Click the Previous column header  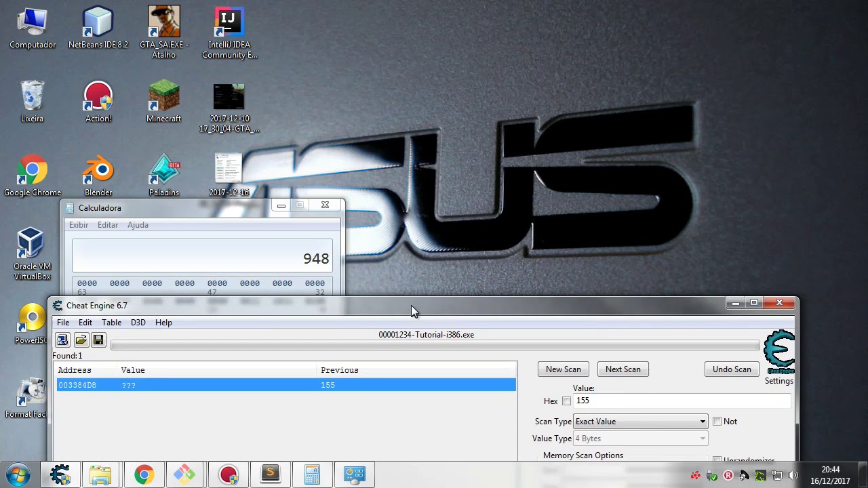click(417, 370)
